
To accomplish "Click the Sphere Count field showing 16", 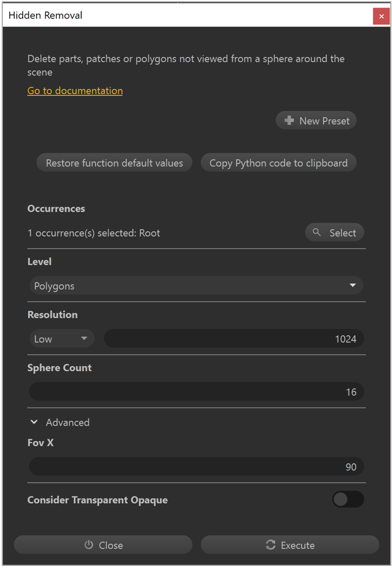I will tap(196, 392).
